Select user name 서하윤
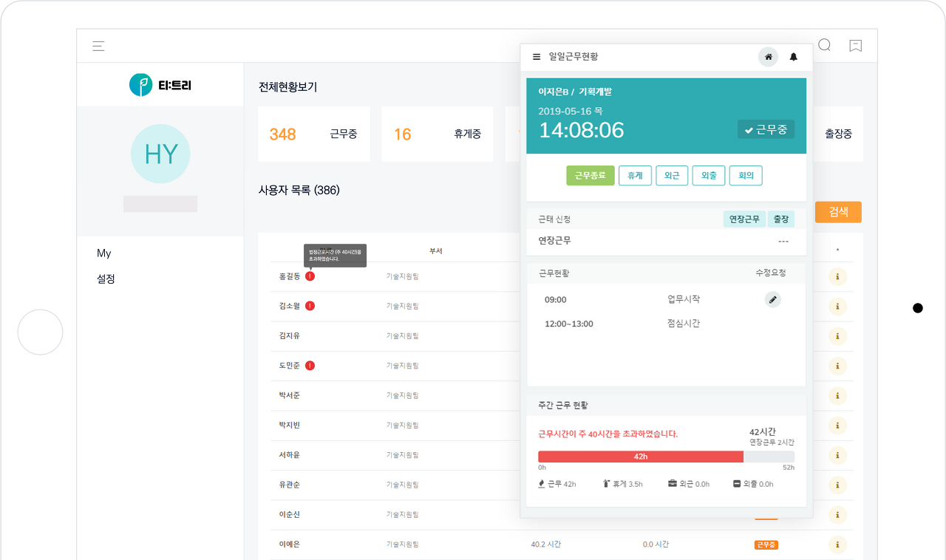Viewport: 946px width, 560px height. 290,455
